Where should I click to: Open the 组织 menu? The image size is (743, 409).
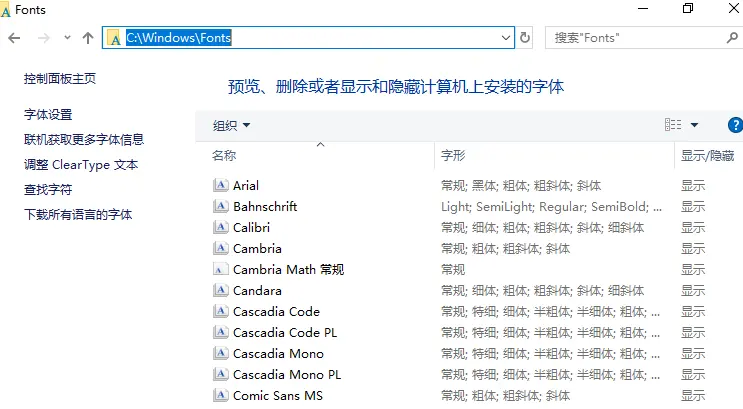(x=231, y=125)
